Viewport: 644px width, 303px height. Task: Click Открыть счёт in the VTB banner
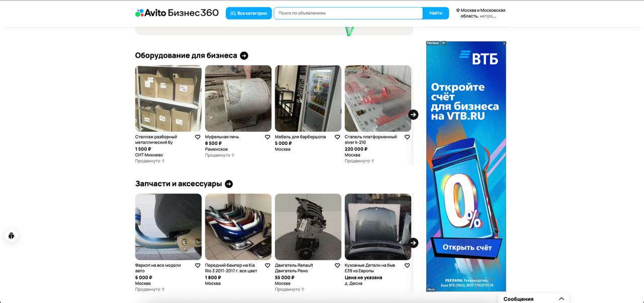point(466,248)
